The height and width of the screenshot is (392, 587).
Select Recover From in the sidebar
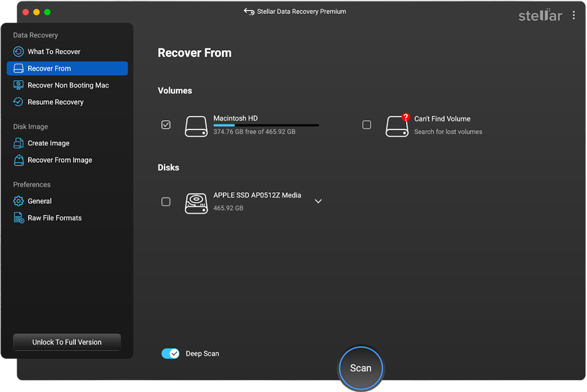pyautogui.click(x=67, y=68)
